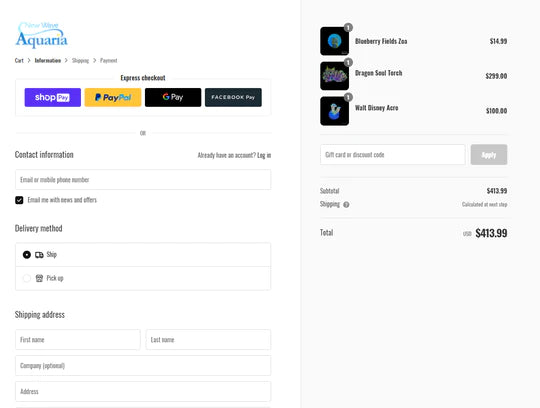
Task: Click the Log in link
Action: [x=264, y=155]
